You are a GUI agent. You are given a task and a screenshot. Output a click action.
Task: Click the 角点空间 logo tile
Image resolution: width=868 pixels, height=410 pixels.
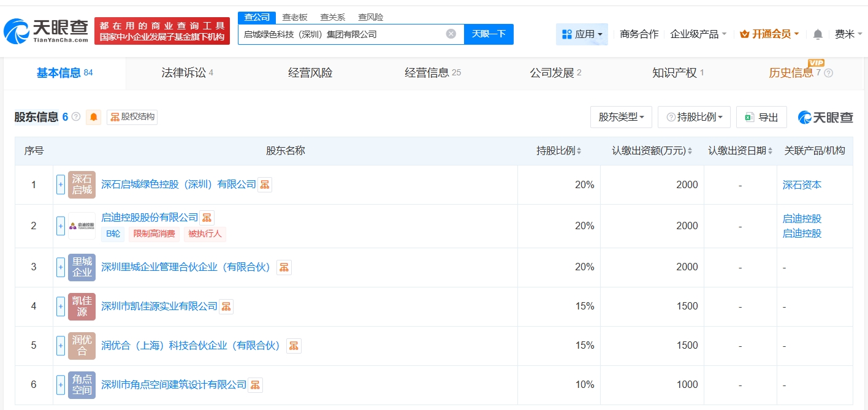[x=82, y=385]
